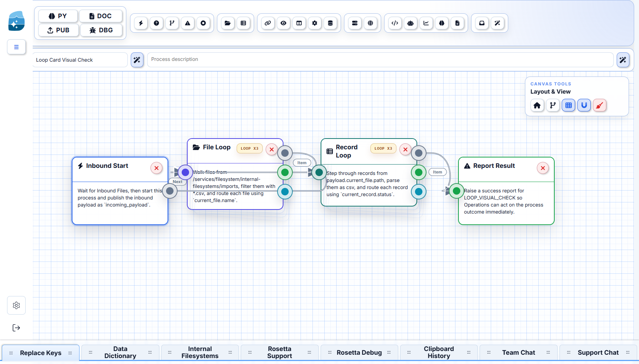Open the hamburger menu in left sidebar
639x364 pixels.
pyautogui.click(x=16, y=47)
